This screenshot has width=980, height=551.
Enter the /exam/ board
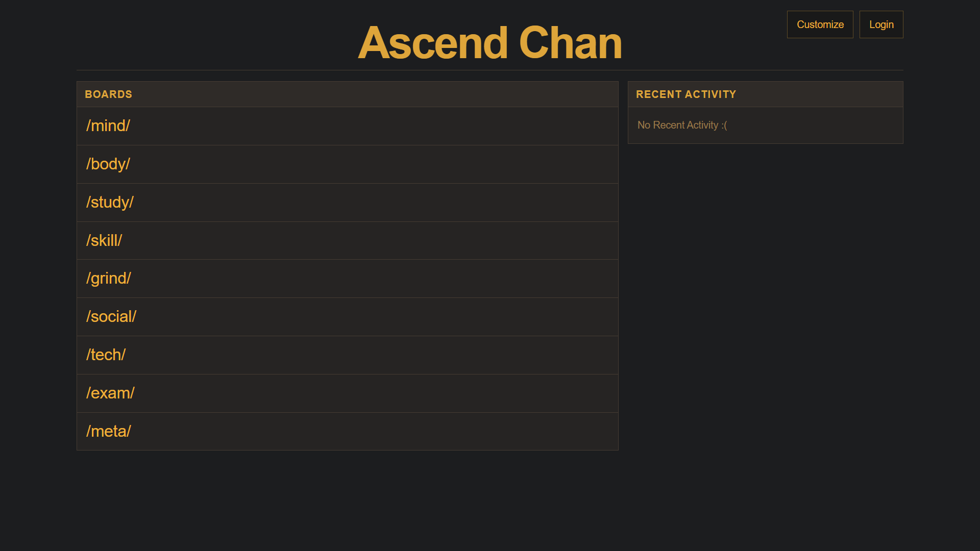click(110, 393)
